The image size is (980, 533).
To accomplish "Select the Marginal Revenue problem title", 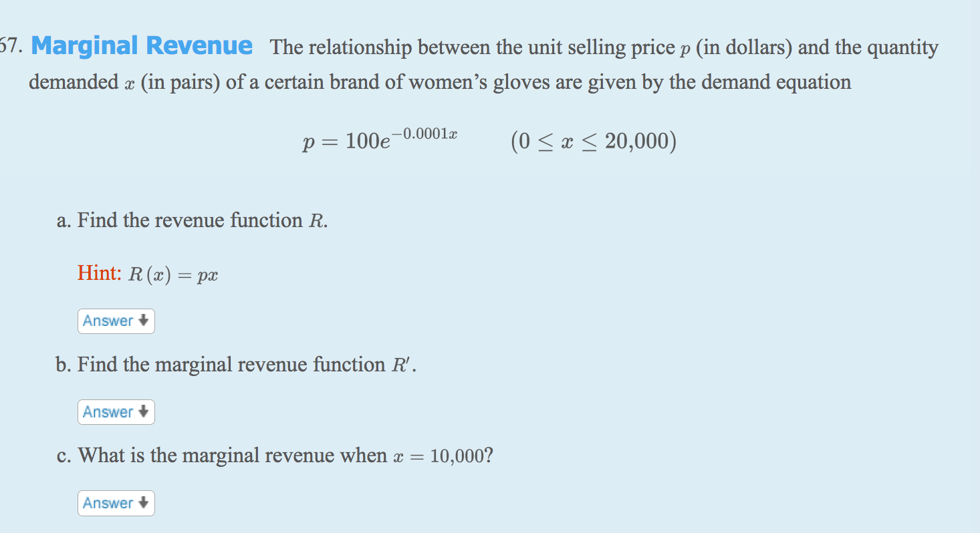I will pos(140,45).
